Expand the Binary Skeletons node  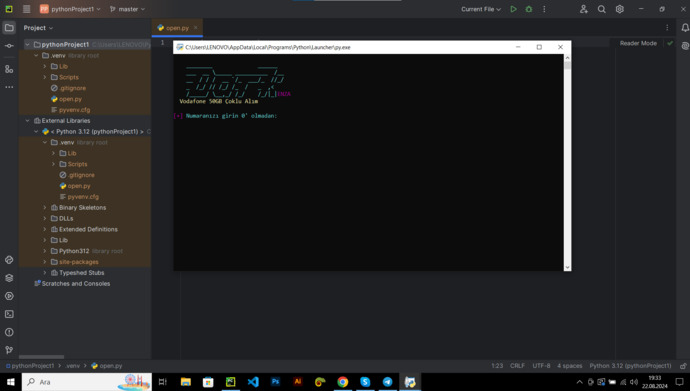(45, 208)
